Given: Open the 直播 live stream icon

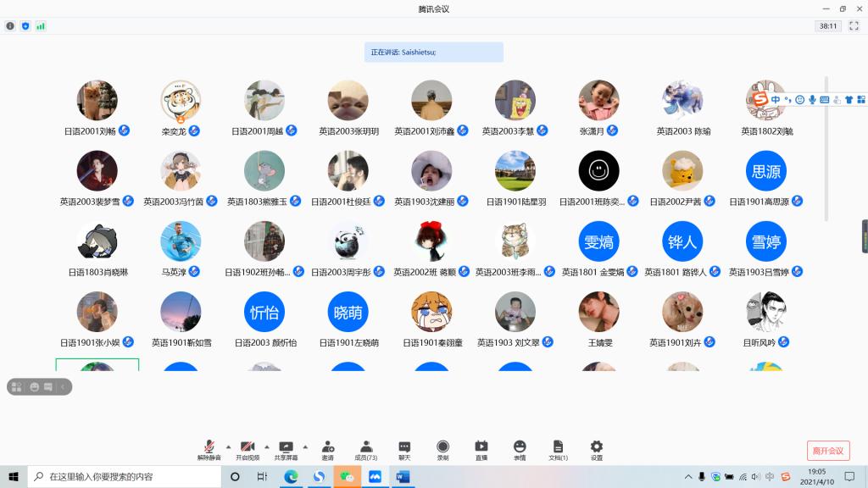Looking at the screenshot, I should (x=481, y=450).
